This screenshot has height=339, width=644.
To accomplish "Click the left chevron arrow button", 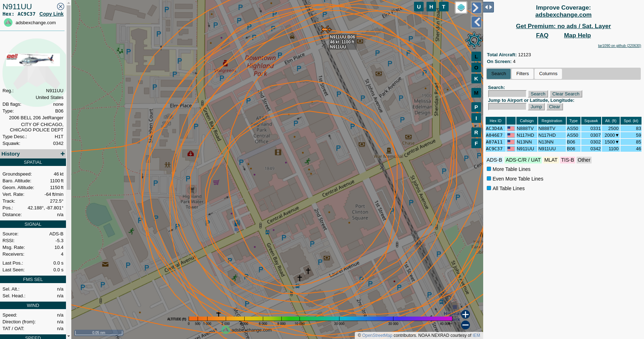I will point(476,22).
